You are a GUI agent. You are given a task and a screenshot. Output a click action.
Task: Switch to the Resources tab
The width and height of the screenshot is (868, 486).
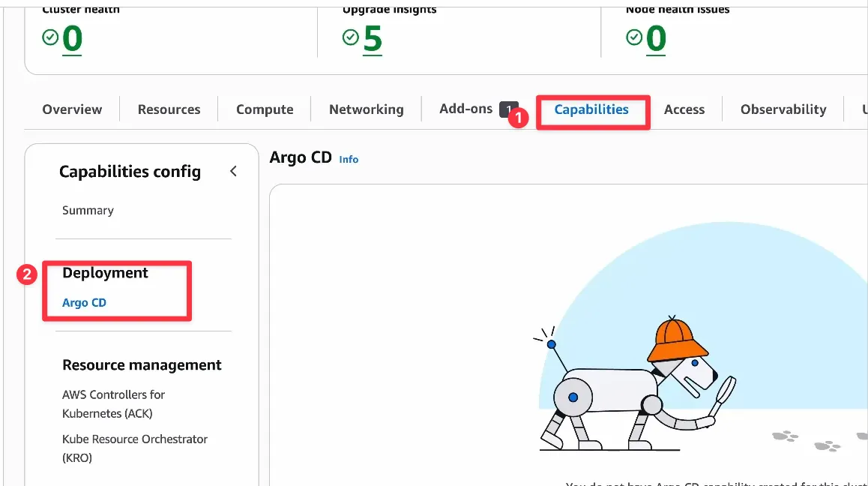169,109
